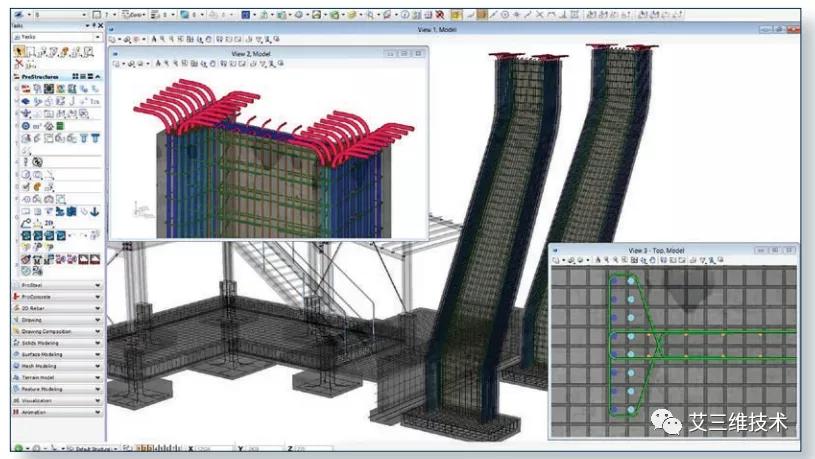815x459 pixels.
Task: Click the X coordinate input field
Action: coord(212,449)
